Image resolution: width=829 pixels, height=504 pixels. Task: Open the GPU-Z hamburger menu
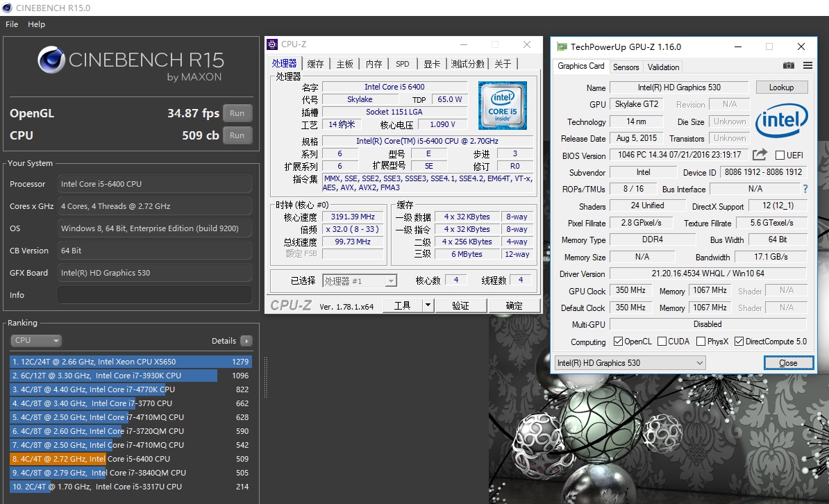(807, 66)
